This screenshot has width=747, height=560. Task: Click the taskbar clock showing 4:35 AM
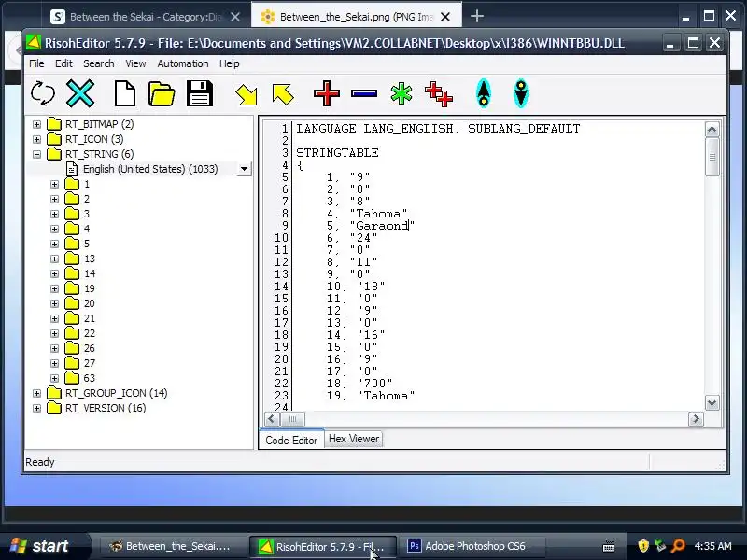click(712, 546)
